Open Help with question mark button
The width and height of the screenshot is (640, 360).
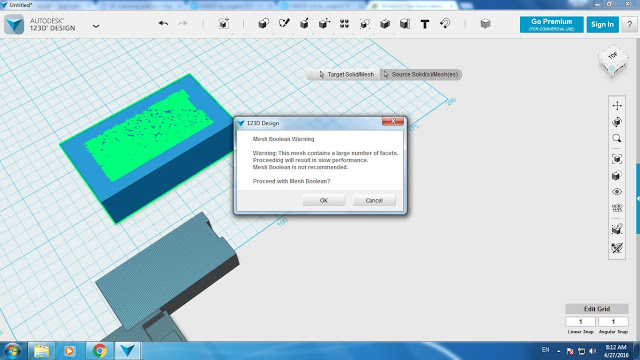click(x=630, y=24)
